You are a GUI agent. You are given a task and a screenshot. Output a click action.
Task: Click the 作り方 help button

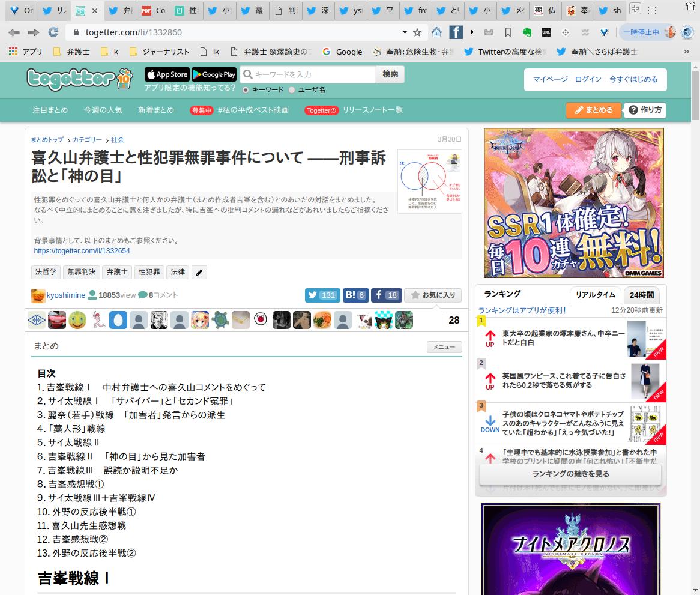click(x=645, y=110)
